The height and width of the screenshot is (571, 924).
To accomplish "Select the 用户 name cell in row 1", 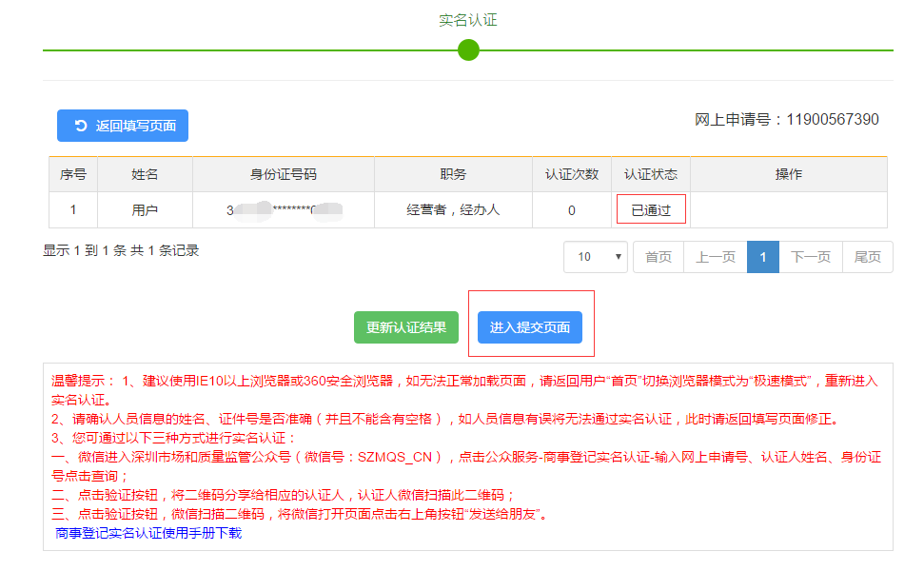I will pyautogui.click(x=145, y=210).
